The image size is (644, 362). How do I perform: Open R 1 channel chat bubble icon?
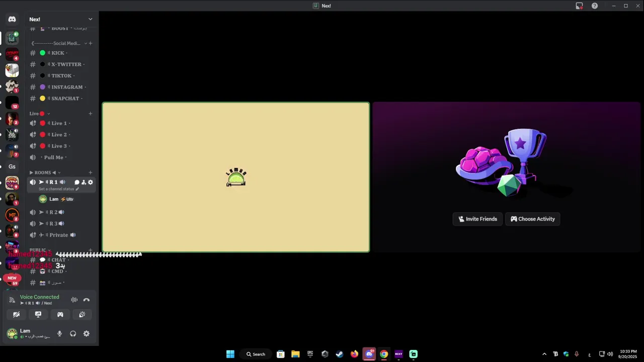[77, 182]
